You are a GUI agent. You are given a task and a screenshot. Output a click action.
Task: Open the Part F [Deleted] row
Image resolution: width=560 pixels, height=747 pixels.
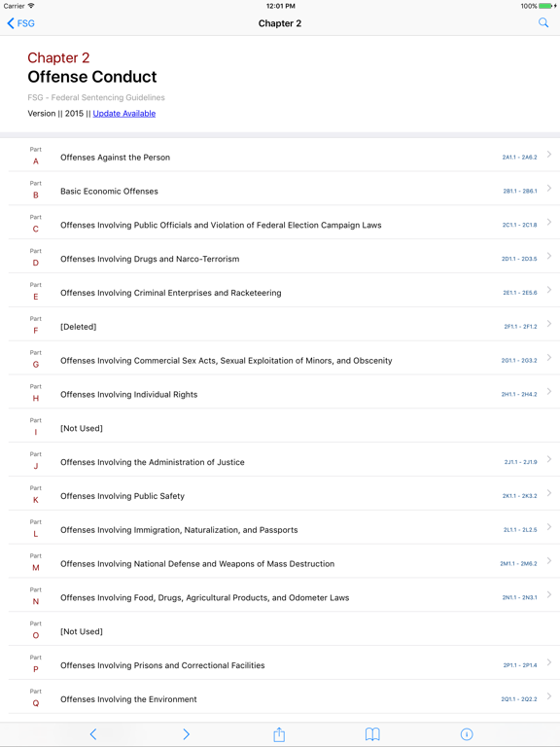[280, 324]
